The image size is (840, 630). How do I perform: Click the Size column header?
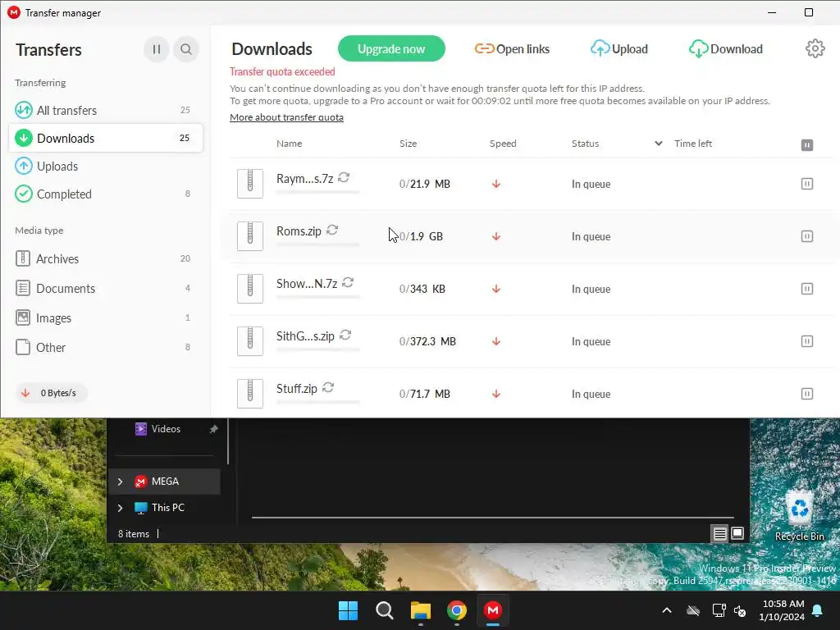pyautogui.click(x=409, y=144)
